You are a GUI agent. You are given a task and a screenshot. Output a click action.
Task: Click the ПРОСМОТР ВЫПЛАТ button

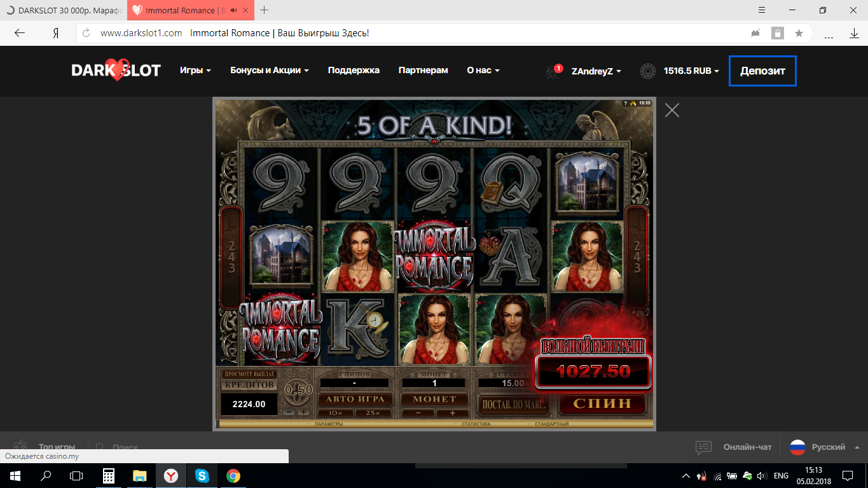point(249,374)
